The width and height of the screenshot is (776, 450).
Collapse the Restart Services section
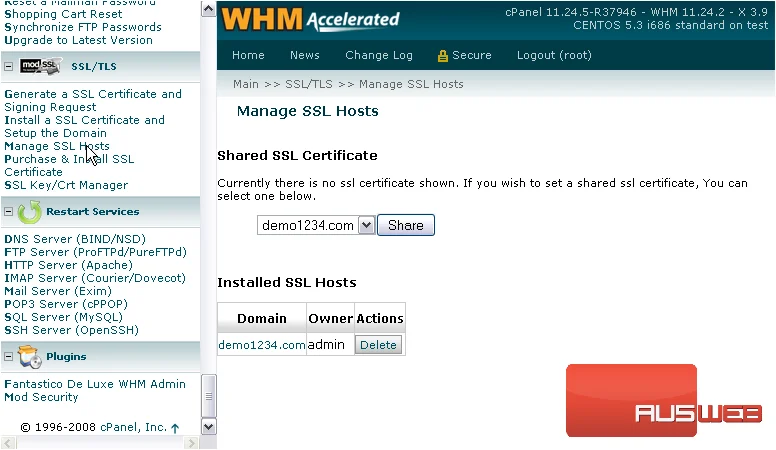pyautogui.click(x=8, y=212)
